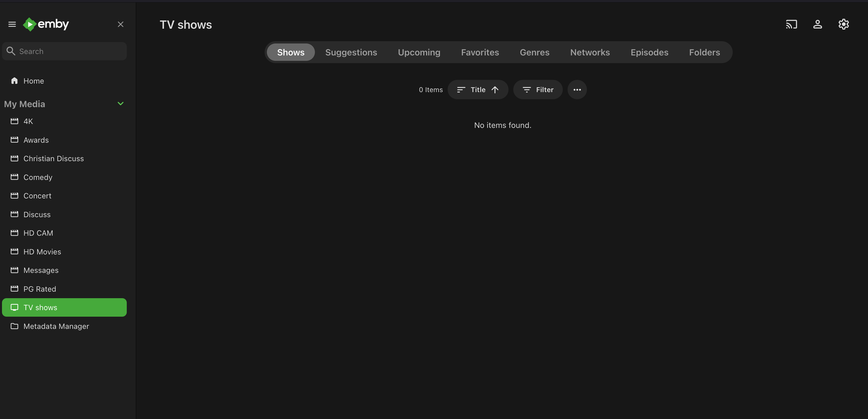Open the cast to device icon

tap(791, 24)
